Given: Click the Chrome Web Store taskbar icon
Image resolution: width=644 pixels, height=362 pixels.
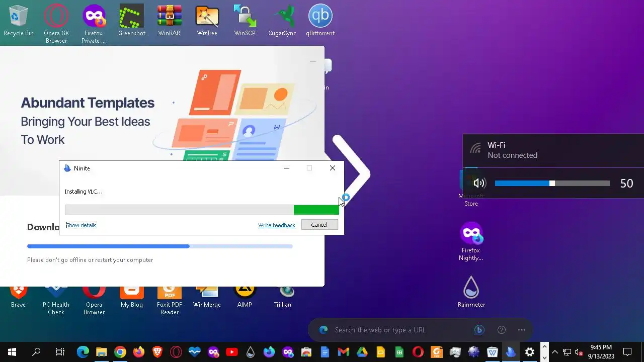Looking at the screenshot, I should click(x=306, y=352).
